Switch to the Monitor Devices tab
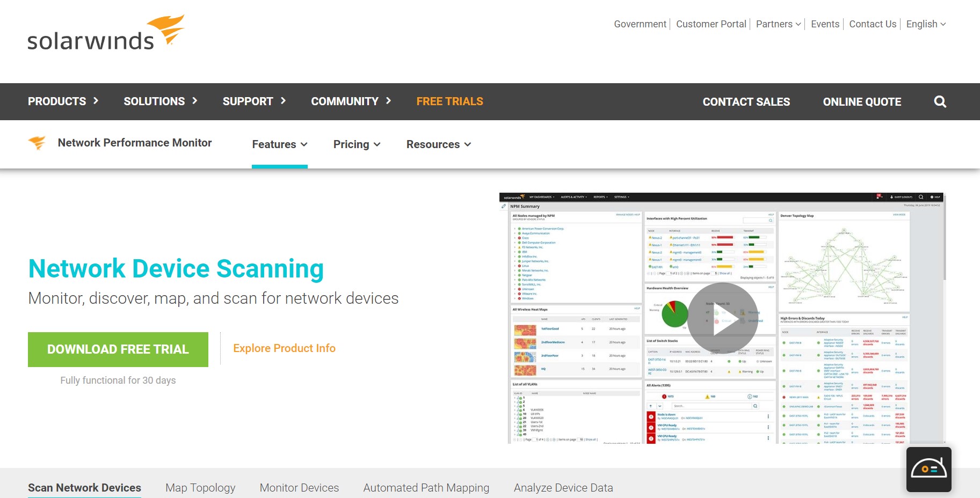This screenshot has width=980, height=498. 299,488
